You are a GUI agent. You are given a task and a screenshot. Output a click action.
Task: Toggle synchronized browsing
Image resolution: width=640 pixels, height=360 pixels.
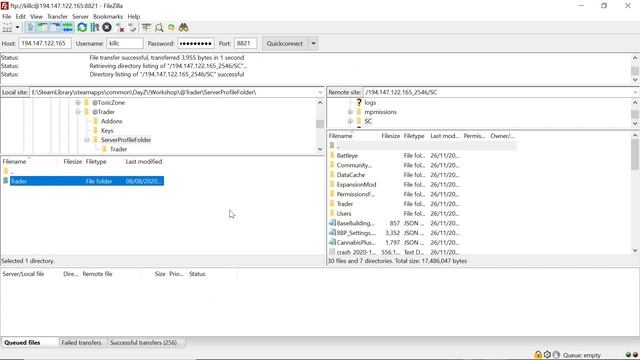171,27
